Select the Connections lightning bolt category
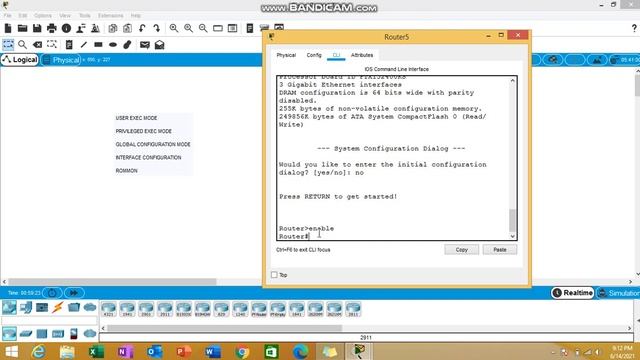 (x=58, y=307)
